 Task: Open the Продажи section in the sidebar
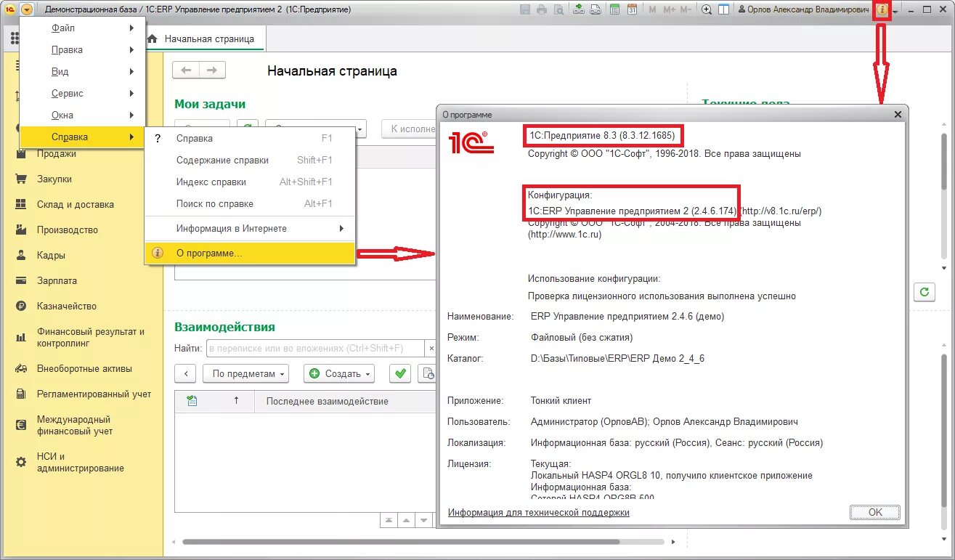(56, 154)
